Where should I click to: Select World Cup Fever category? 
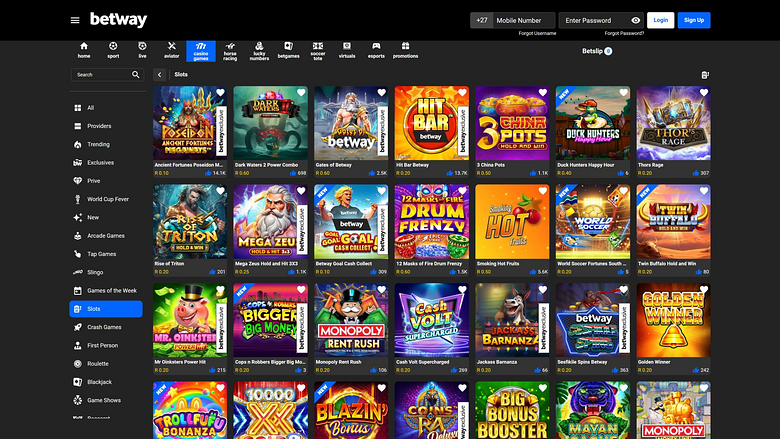(x=106, y=199)
